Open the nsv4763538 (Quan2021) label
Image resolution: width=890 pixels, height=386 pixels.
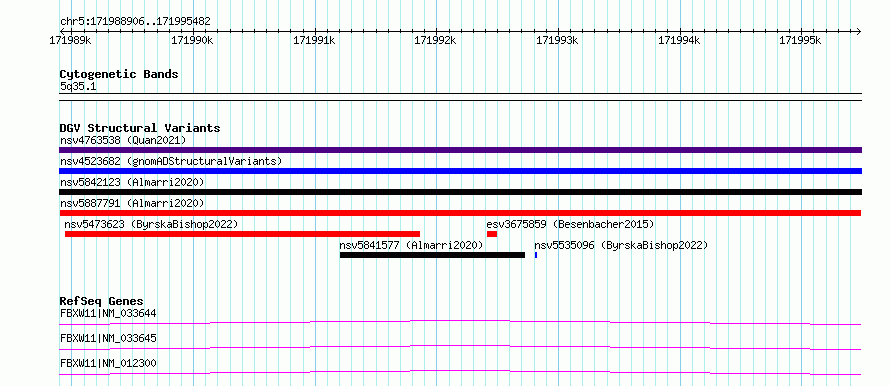123,140
